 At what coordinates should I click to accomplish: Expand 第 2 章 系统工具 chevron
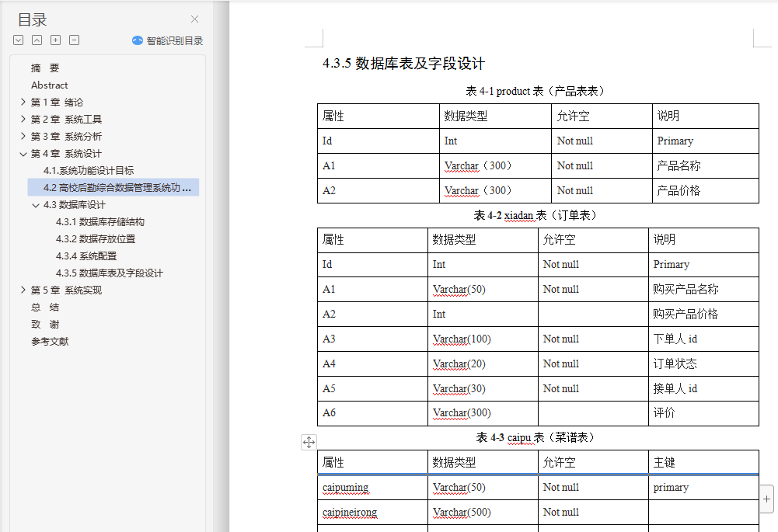tap(23, 119)
